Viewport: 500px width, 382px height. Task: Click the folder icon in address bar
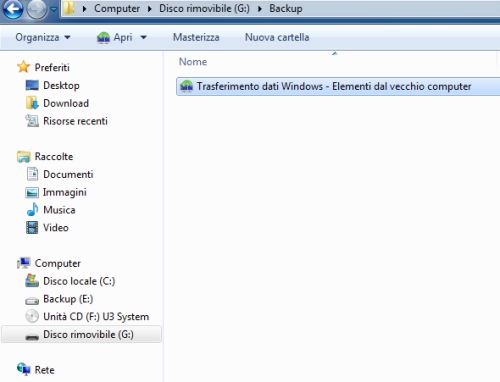click(x=69, y=8)
